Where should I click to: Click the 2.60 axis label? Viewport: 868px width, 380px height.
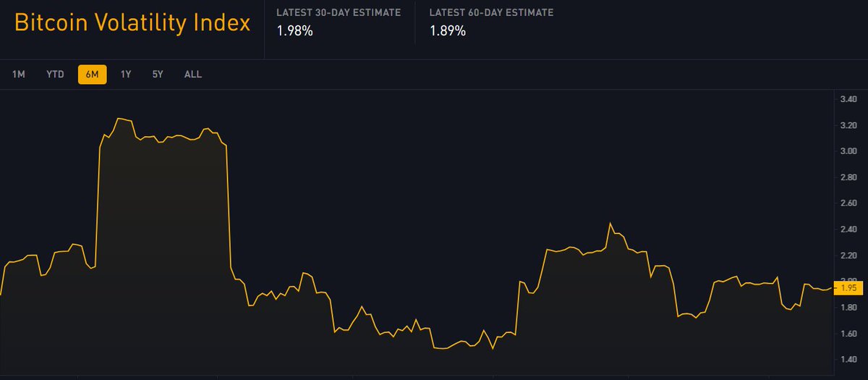(848, 203)
